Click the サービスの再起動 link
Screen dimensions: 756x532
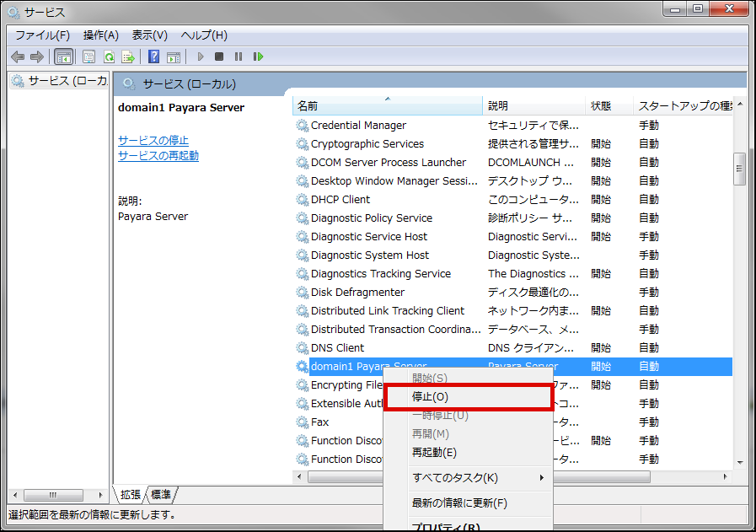point(158,156)
